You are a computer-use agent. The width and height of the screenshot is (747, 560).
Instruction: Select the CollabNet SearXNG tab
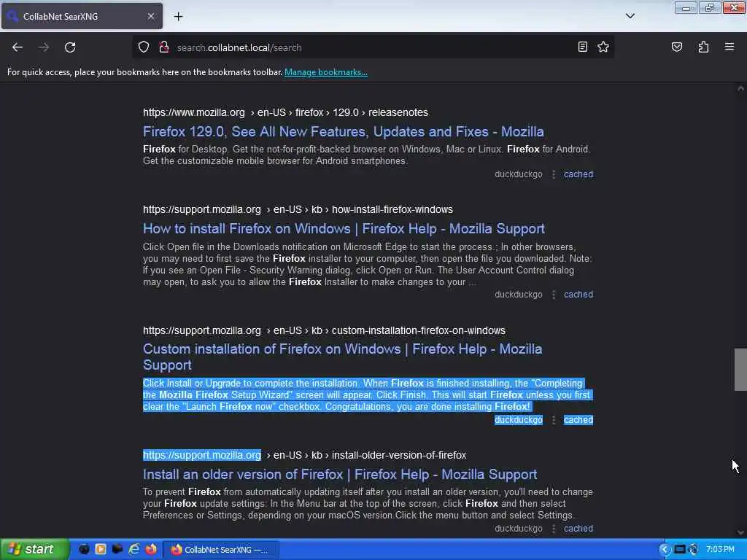coord(82,16)
